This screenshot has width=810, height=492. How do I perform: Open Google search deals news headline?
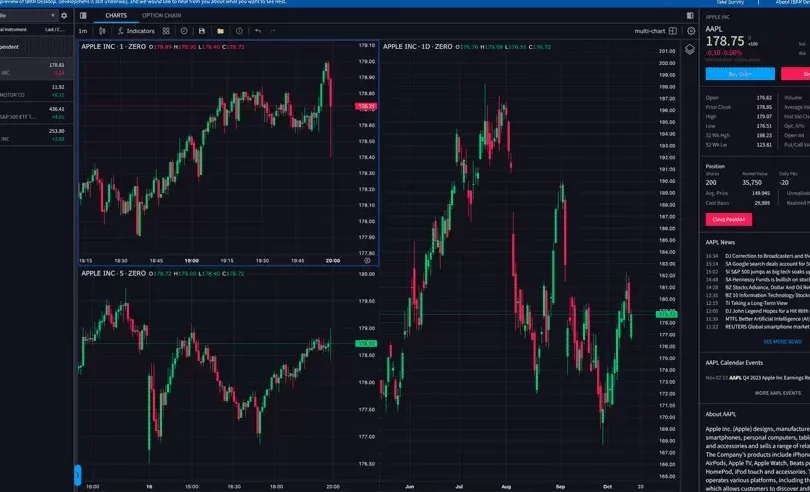[767, 264]
